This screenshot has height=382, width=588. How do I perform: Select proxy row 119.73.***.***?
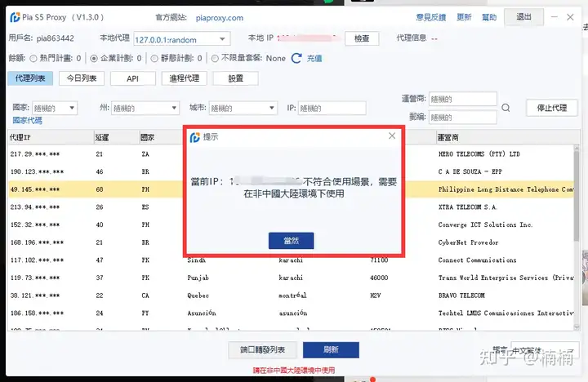[x=291, y=278]
